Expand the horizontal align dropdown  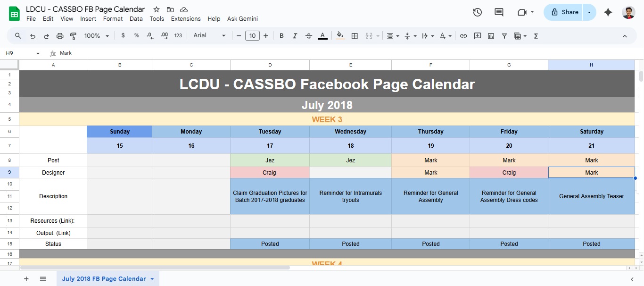[x=393, y=36]
